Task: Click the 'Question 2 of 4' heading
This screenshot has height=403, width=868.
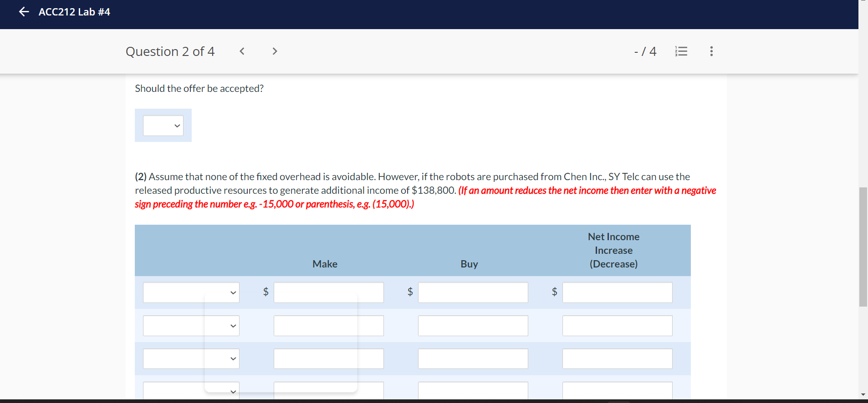Action: tap(170, 51)
